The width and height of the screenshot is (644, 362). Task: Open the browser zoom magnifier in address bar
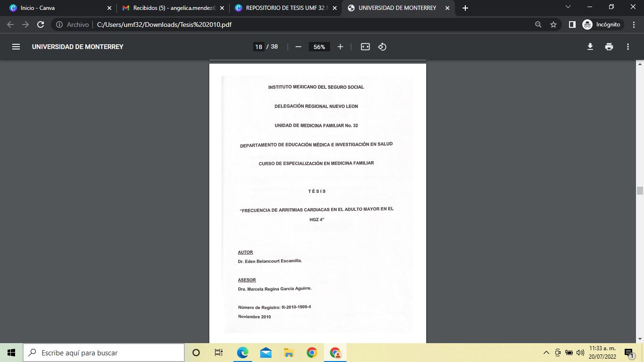538,25
